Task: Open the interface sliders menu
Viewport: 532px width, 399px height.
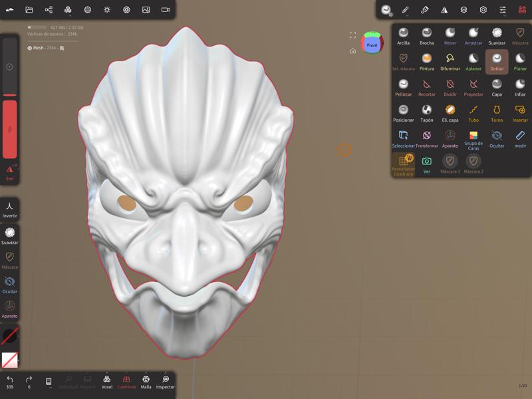Action: tap(503, 10)
